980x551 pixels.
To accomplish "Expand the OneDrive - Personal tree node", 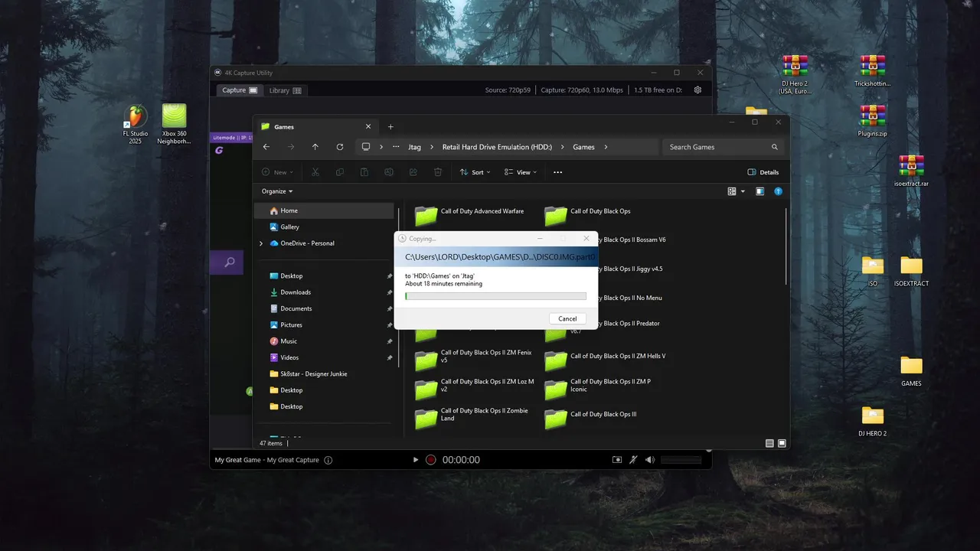I will coord(261,243).
